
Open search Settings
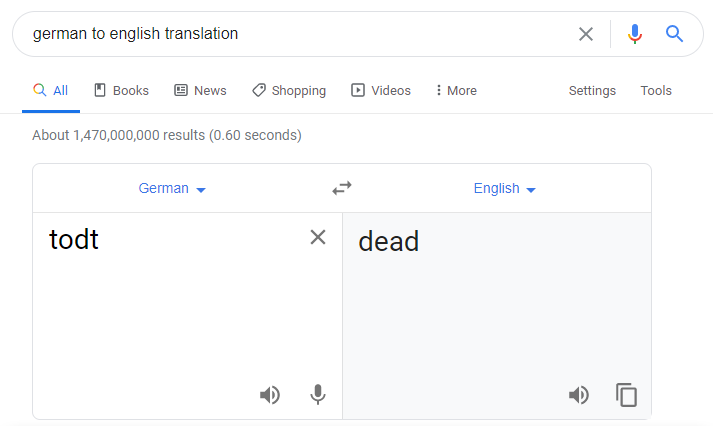592,90
